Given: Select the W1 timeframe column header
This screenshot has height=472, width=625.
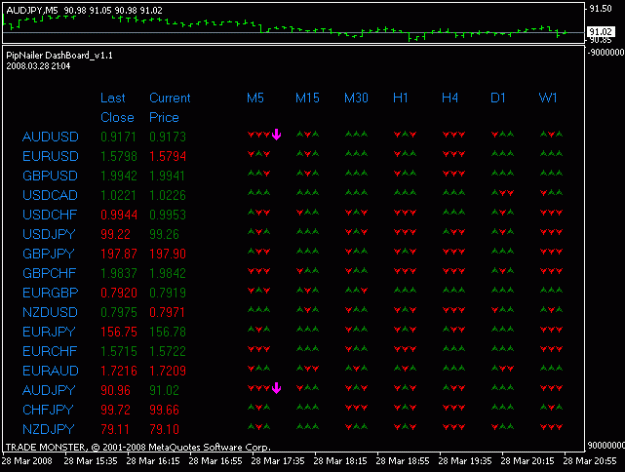Looking at the screenshot, I should click(x=548, y=98).
